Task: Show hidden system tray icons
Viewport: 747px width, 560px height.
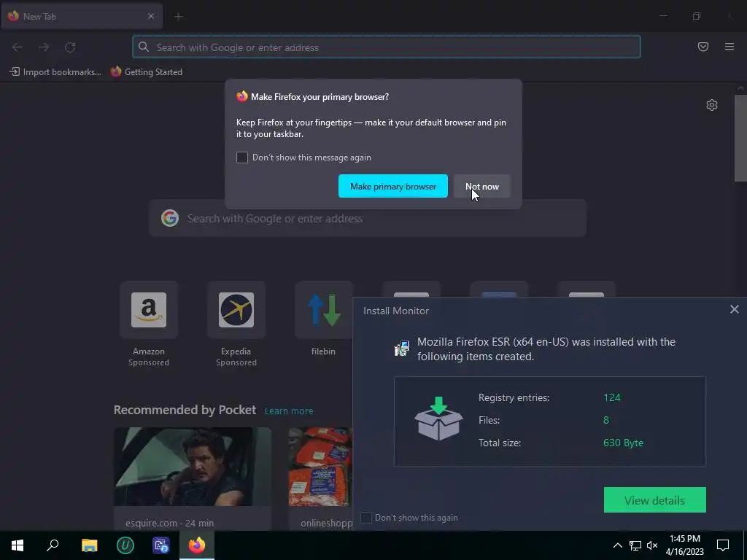Action: (x=617, y=545)
